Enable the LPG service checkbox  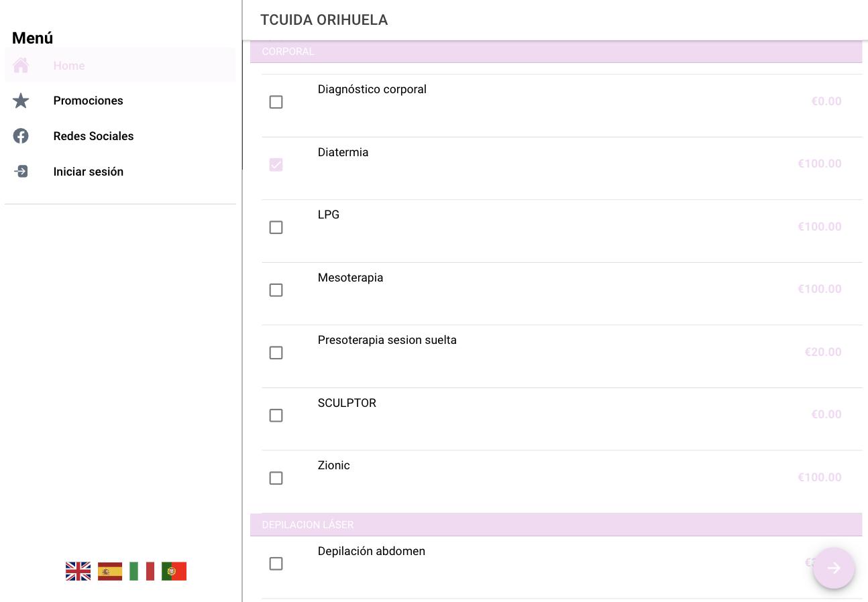(x=276, y=227)
